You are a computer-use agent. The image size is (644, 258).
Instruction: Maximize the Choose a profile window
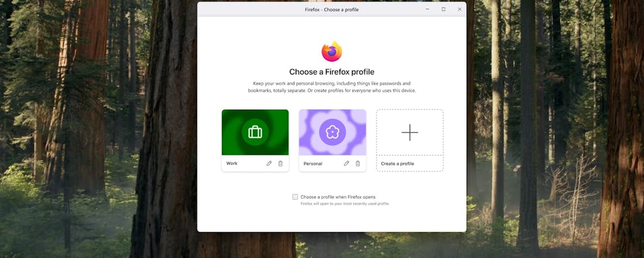[443, 9]
